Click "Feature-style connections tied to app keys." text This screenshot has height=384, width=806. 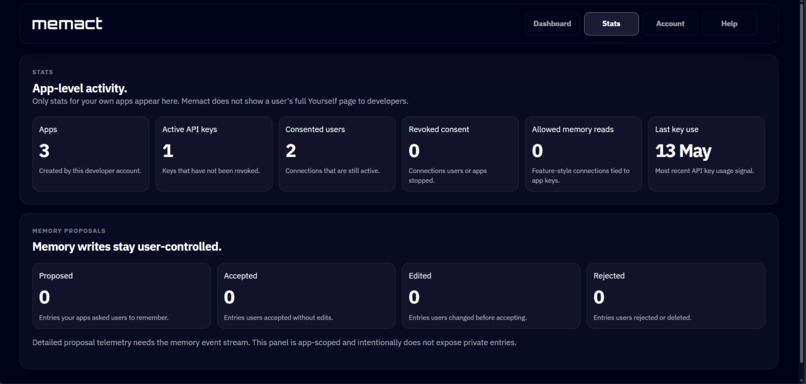(x=580, y=175)
